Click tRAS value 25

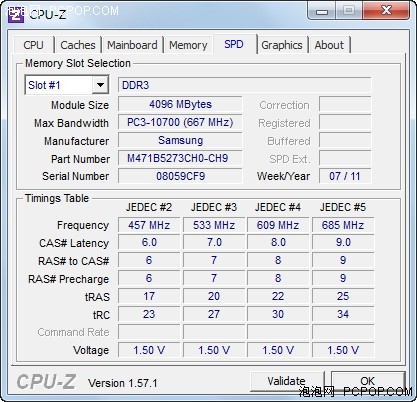tap(343, 296)
